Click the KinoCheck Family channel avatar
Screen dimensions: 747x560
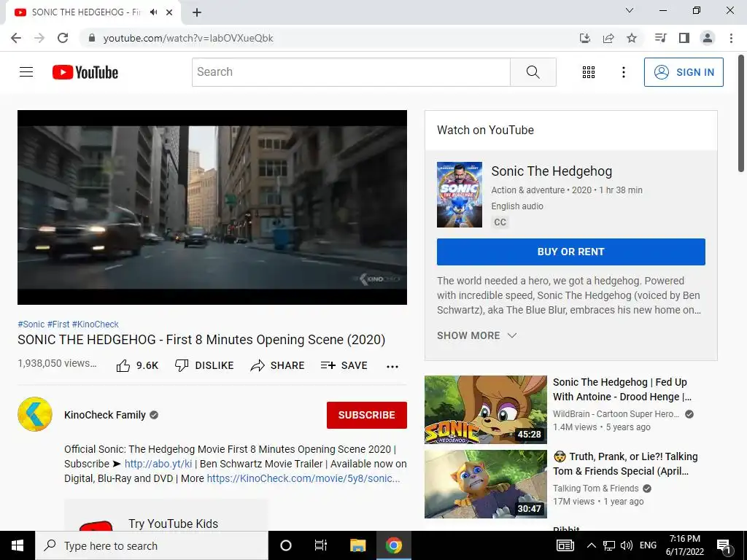[x=35, y=414]
